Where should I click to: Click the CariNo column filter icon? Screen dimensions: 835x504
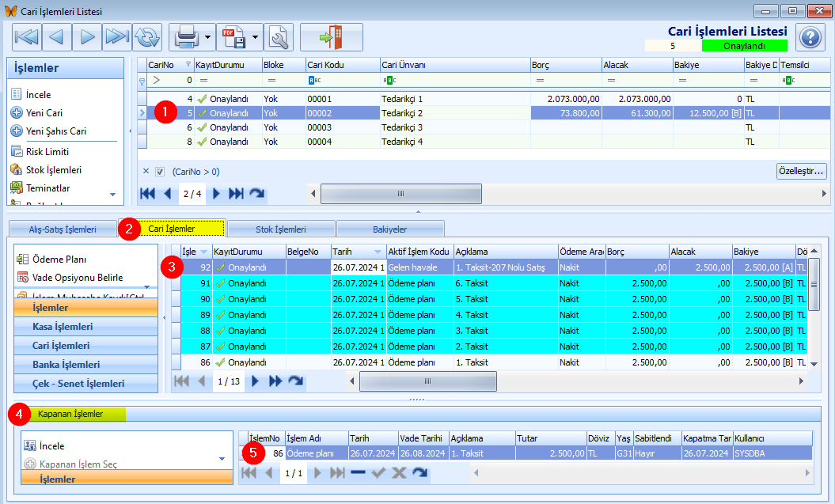click(188, 64)
